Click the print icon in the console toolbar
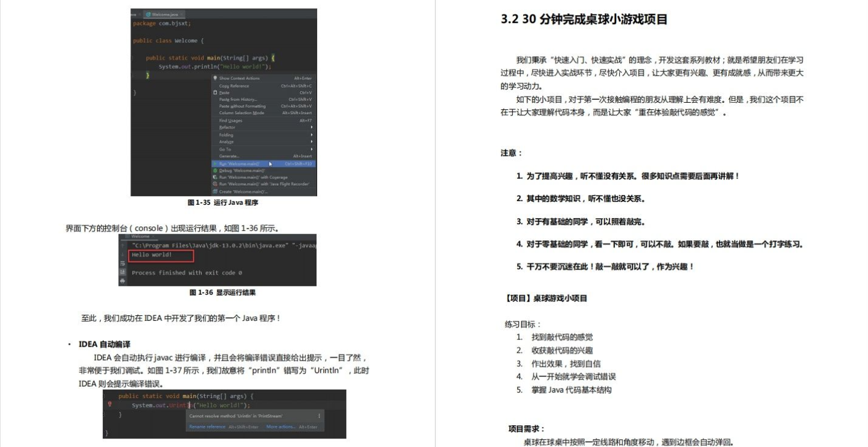The height and width of the screenshot is (447, 868). tap(122, 280)
